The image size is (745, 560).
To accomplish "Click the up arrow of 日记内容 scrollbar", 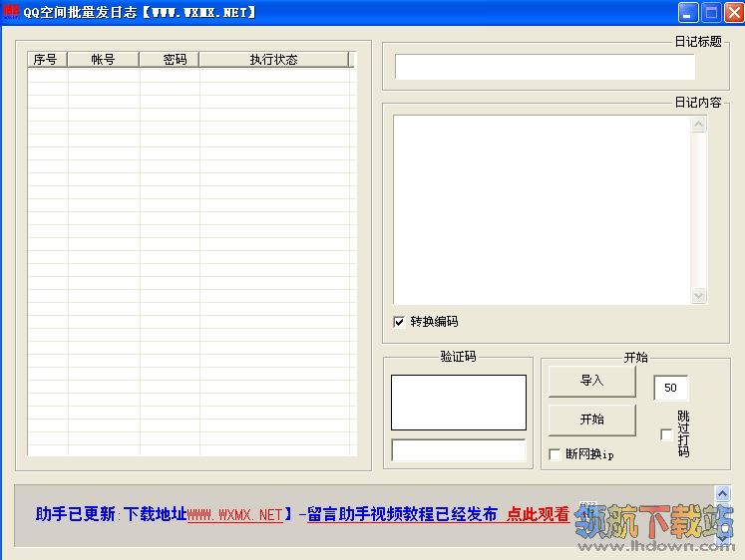I will [x=698, y=125].
